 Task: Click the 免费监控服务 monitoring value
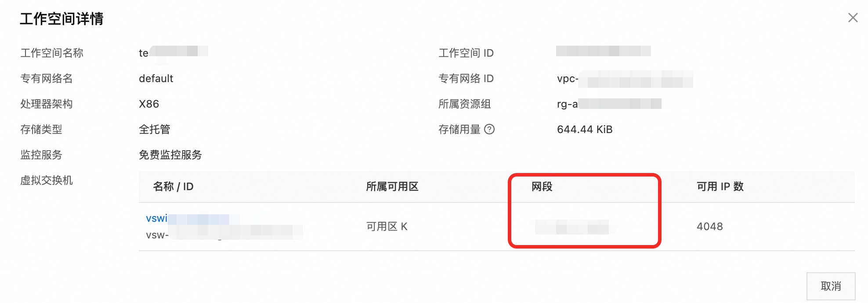[x=170, y=155]
